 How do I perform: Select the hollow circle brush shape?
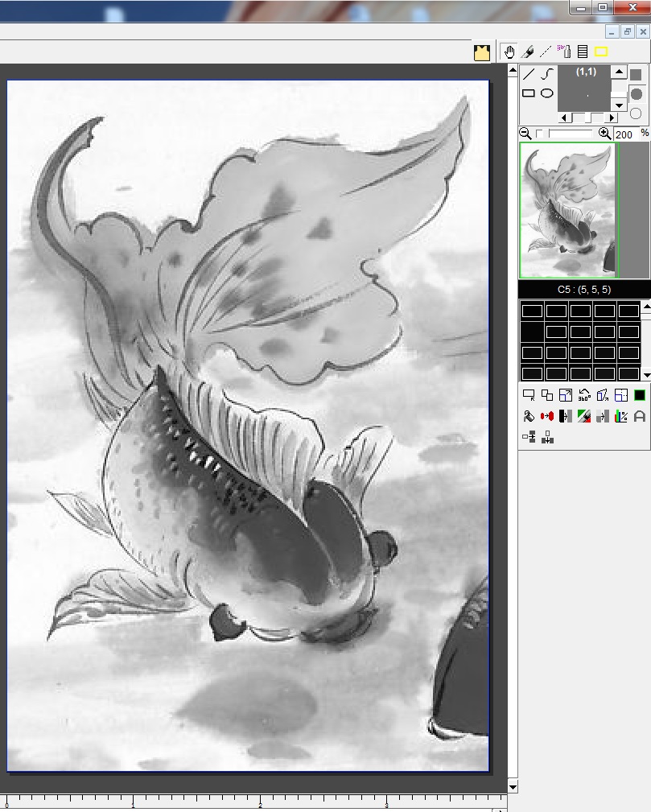[636, 113]
